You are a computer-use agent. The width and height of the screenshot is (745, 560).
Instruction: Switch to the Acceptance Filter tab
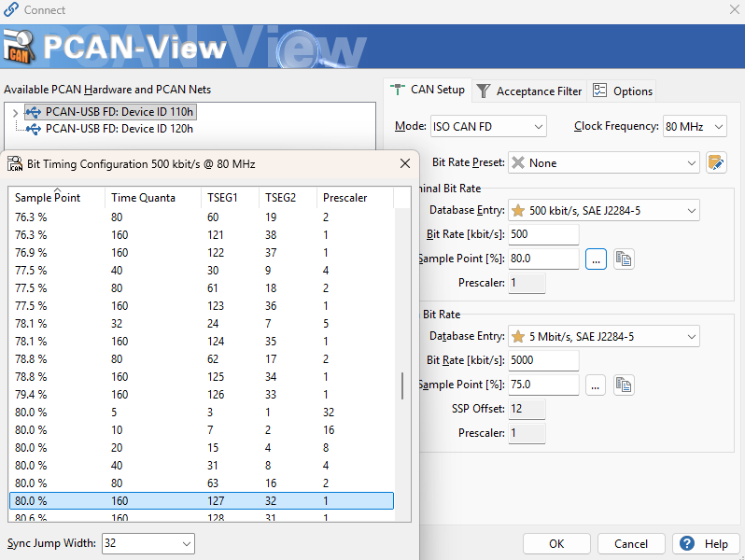pos(528,91)
